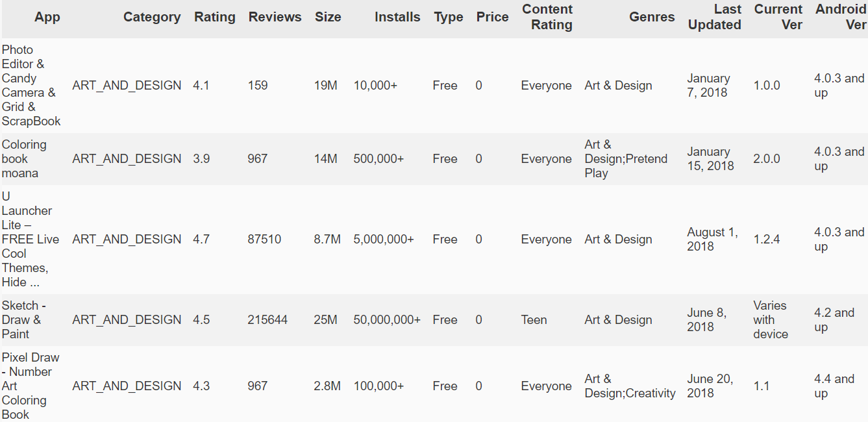Click the date June 20, 2018
The width and height of the screenshot is (868, 422).
(710, 386)
